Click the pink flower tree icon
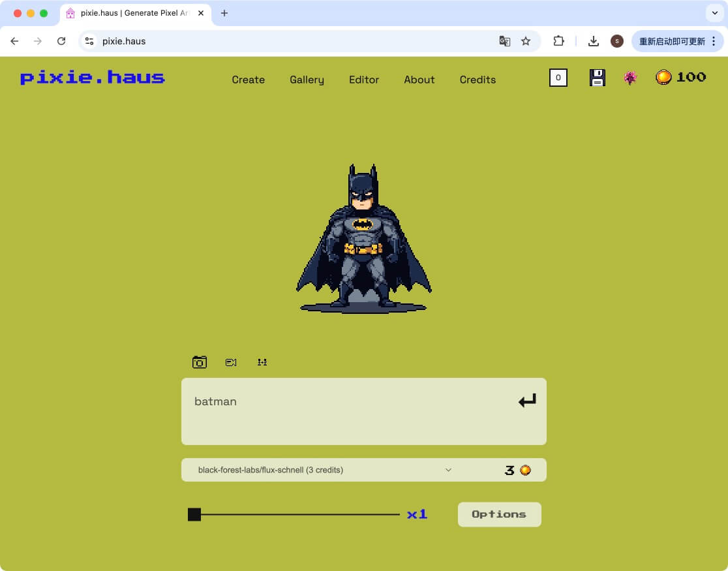Screen dimensions: 728x571 630,78
